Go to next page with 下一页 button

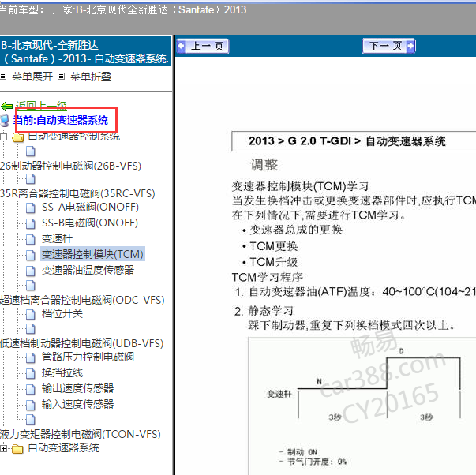pos(388,46)
